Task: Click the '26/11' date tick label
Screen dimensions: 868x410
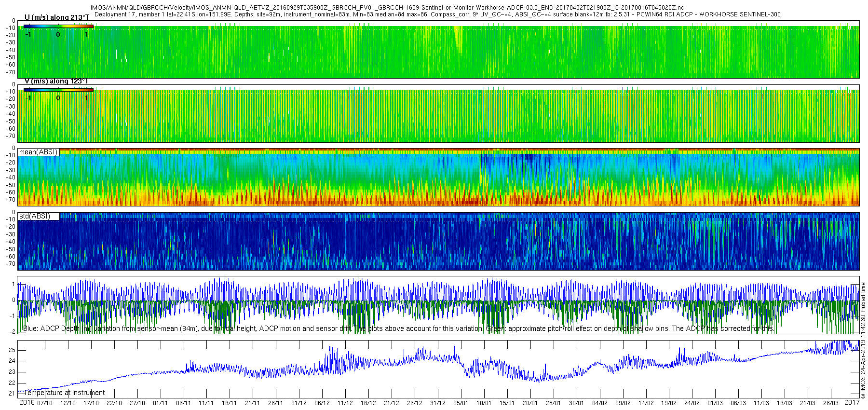Action: (276, 403)
